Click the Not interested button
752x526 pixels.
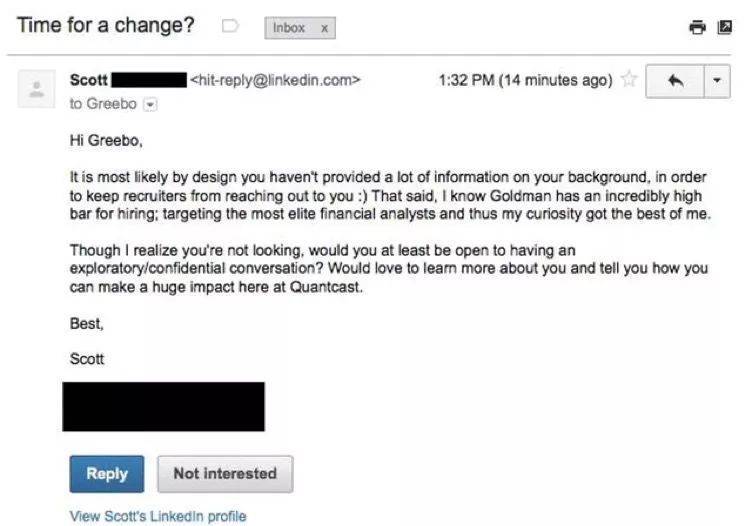(x=225, y=474)
